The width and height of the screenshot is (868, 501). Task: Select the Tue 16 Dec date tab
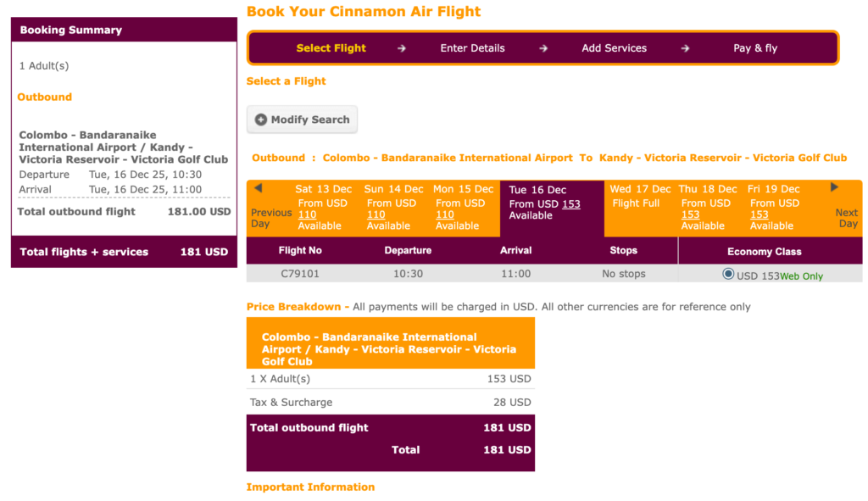click(537, 190)
